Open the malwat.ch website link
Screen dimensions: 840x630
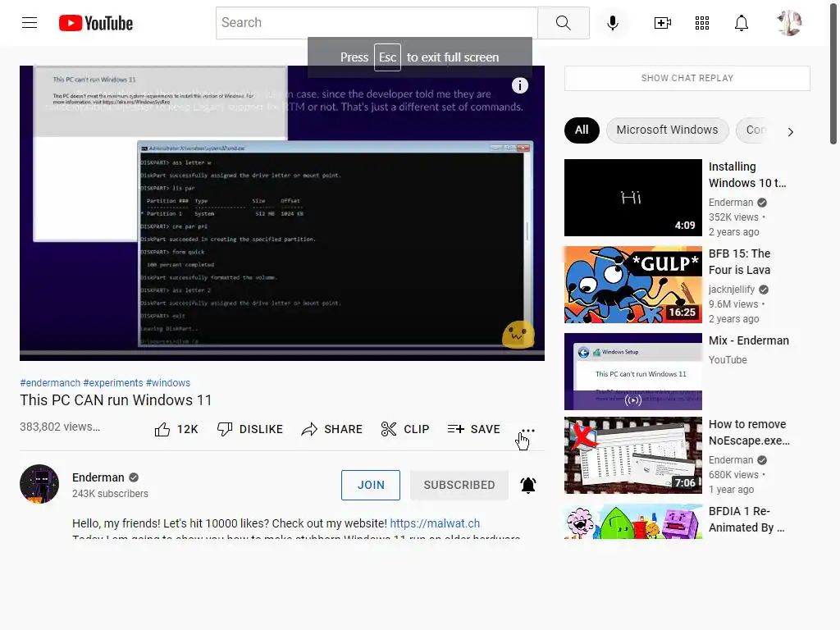(x=435, y=523)
